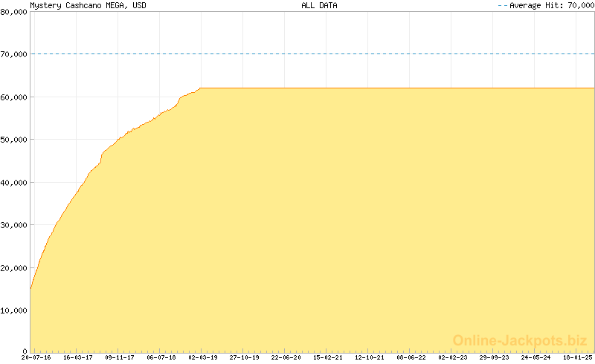The image size is (595, 364).
Task: Click the 02-02-23 date label
Action: (452, 357)
